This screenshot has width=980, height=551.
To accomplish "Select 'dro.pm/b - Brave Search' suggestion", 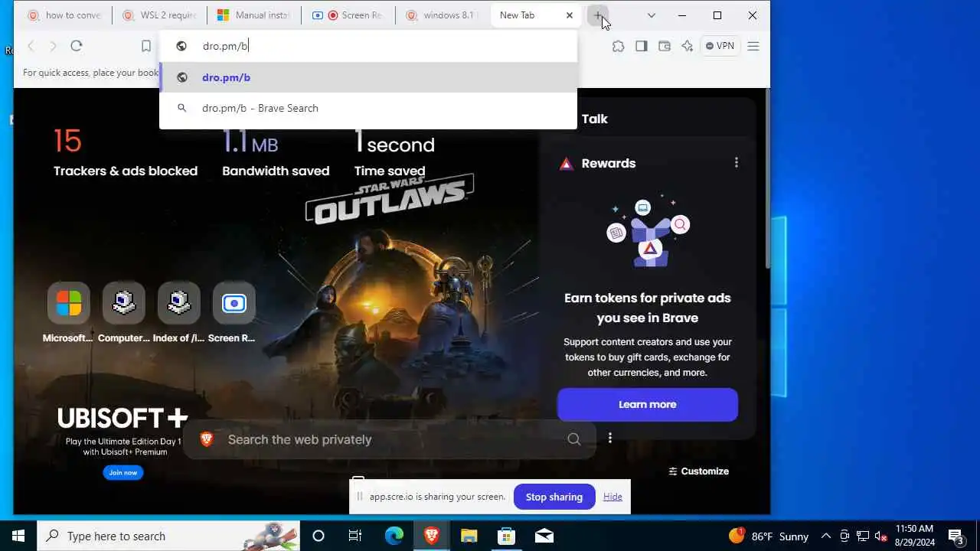I will [x=368, y=108].
